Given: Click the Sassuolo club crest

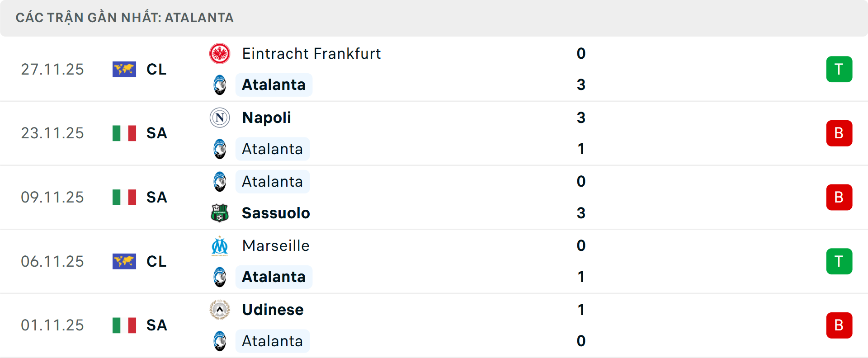Looking at the screenshot, I should [220, 213].
